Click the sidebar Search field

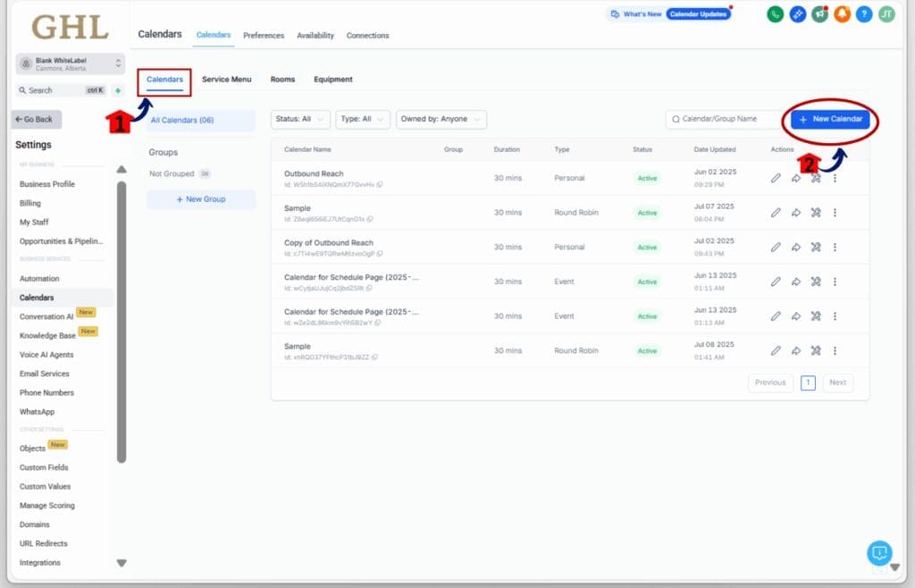63,90
